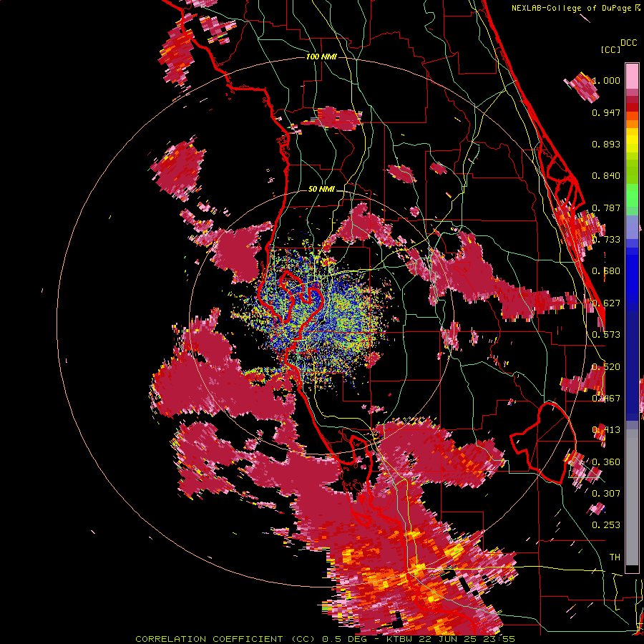Click the TH label on the scale
644x644 pixels.
click(x=615, y=557)
